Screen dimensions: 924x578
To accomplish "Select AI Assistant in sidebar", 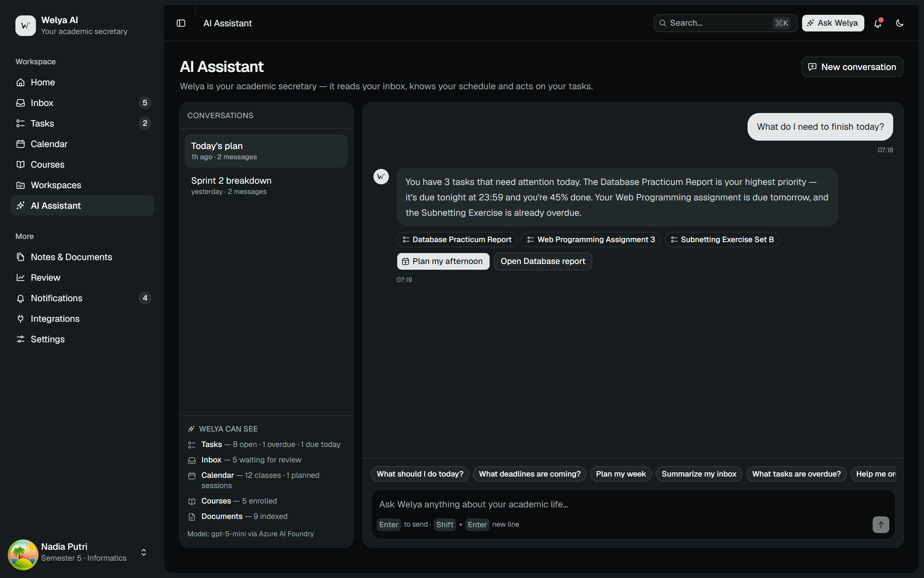I will point(82,206).
